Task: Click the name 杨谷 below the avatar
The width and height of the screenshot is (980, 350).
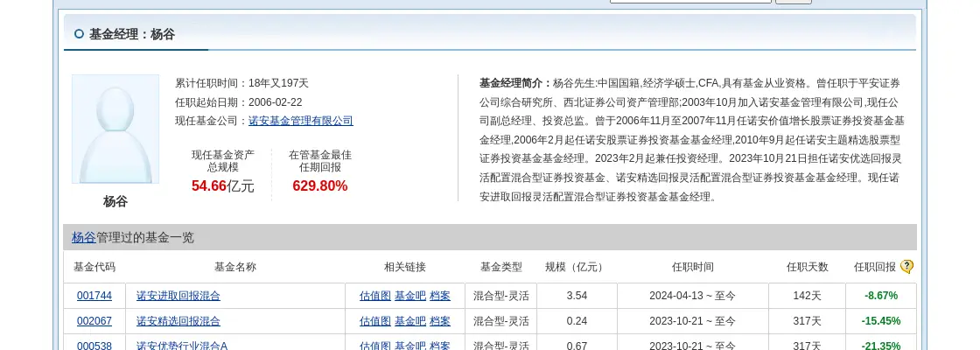Action: (x=115, y=201)
